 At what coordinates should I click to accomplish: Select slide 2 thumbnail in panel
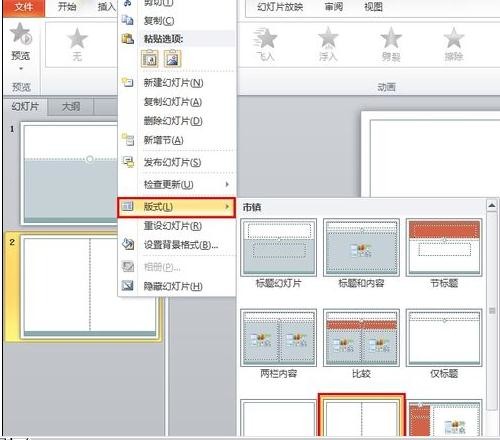coord(90,287)
